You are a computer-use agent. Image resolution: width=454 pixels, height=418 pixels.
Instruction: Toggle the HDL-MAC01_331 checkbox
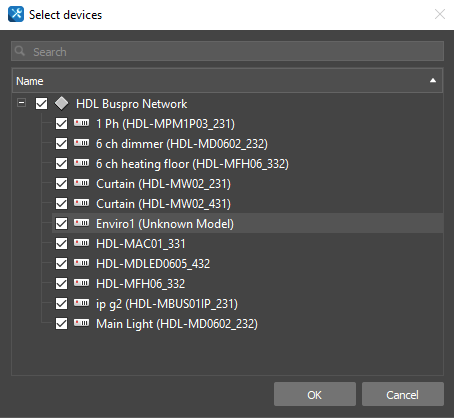point(61,244)
